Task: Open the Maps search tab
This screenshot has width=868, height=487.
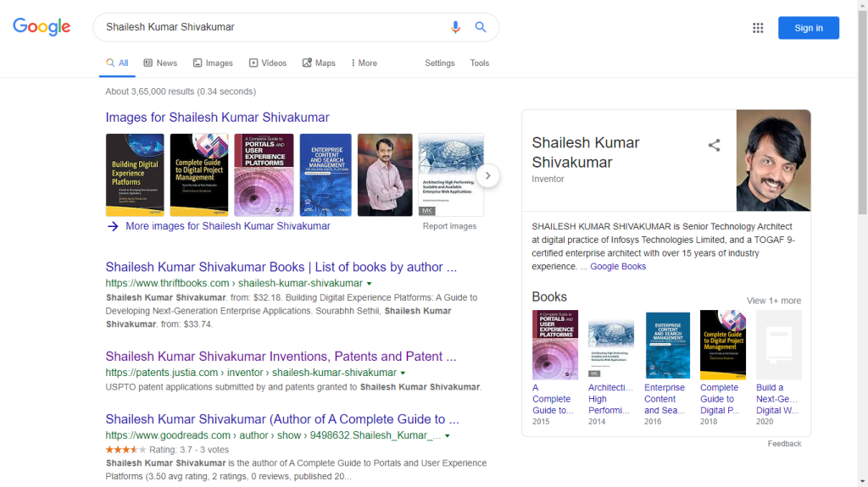Action: coord(319,63)
